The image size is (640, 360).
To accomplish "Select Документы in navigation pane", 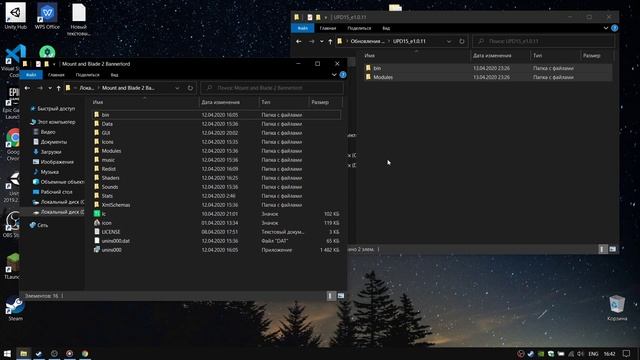I will [53, 142].
